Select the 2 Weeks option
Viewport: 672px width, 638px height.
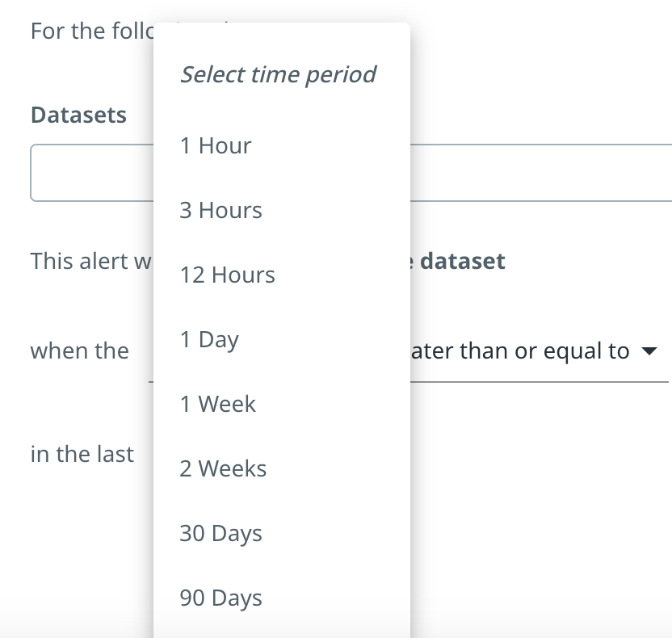coord(223,469)
